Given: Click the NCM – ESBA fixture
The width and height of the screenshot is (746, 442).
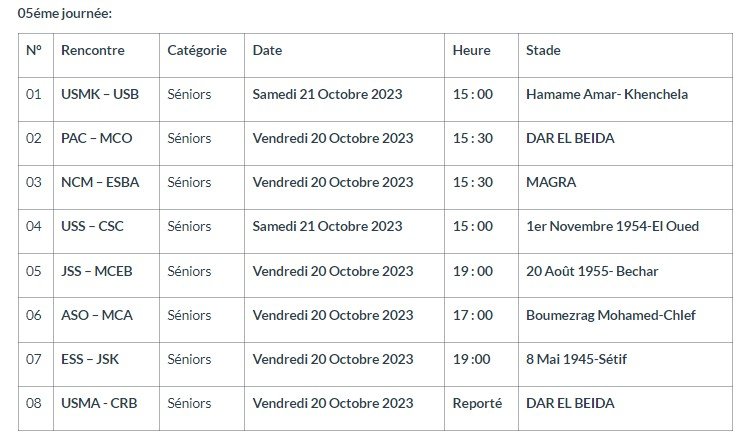Looking at the screenshot, I should tap(101, 182).
